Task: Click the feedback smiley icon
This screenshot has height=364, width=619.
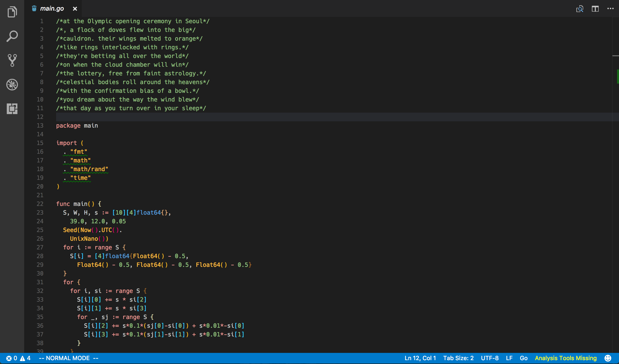Action: click(x=608, y=358)
